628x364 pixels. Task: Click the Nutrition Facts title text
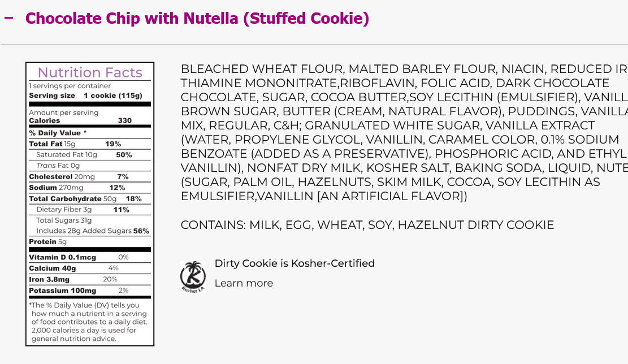(x=89, y=72)
